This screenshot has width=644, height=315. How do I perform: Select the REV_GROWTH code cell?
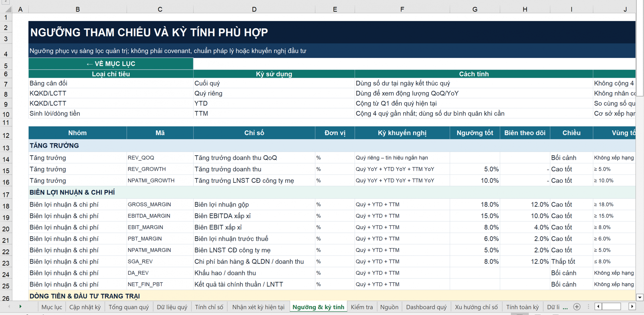(160, 169)
